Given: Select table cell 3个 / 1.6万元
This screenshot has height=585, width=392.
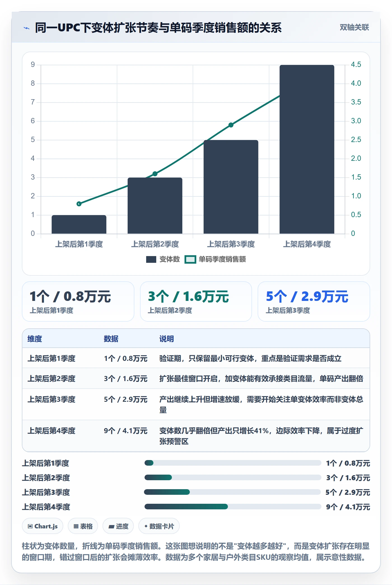Looking at the screenshot, I should (x=126, y=379).
